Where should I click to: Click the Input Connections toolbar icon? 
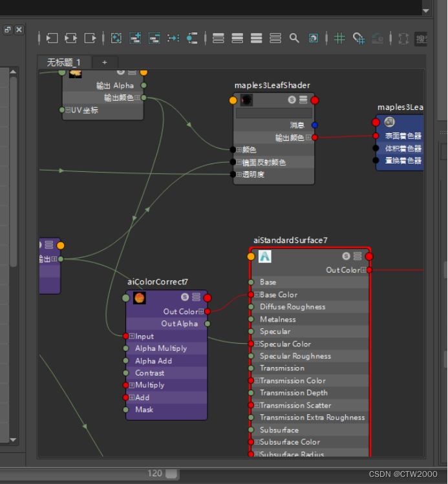(52, 38)
